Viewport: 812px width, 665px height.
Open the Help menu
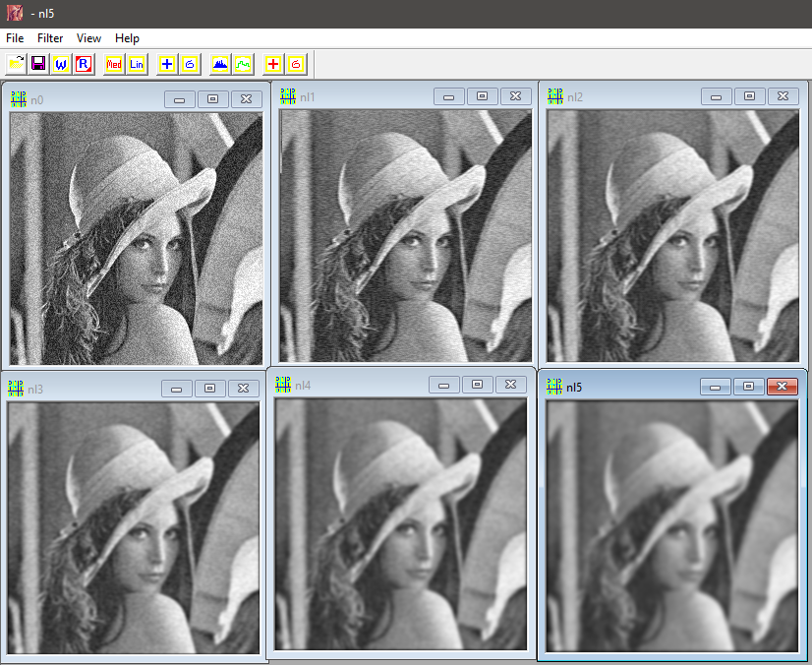click(x=127, y=38)
